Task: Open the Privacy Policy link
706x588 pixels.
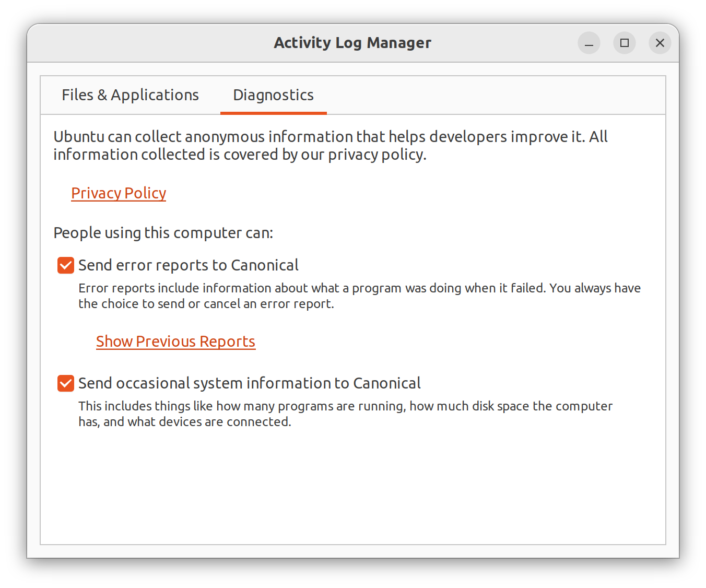Action: coord(119,193)
